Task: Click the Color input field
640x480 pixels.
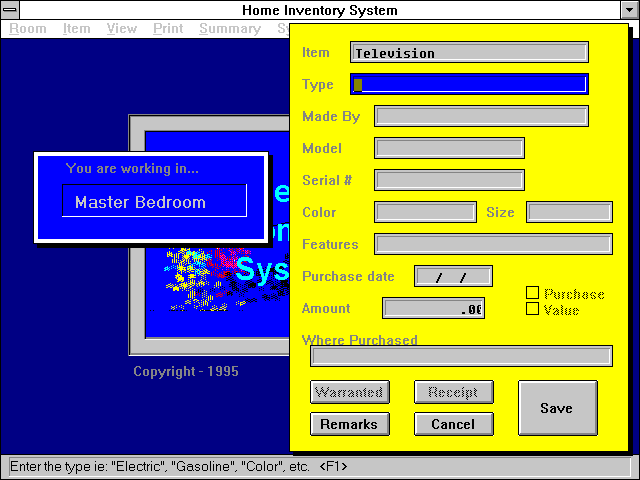Action: point(425,212)
